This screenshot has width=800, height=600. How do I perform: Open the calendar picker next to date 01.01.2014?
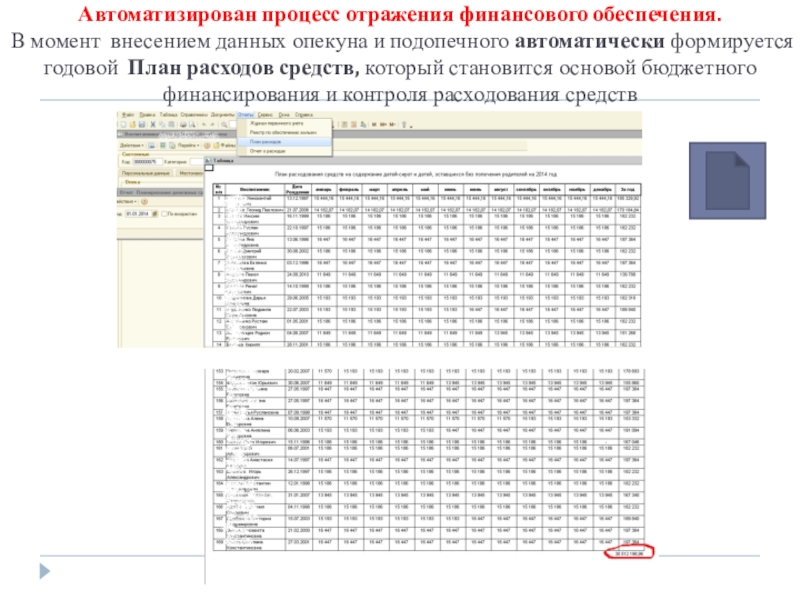155,214
